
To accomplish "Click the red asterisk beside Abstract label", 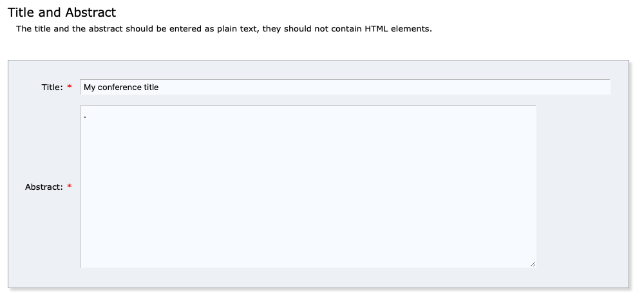I will click(x=70, y=187).
